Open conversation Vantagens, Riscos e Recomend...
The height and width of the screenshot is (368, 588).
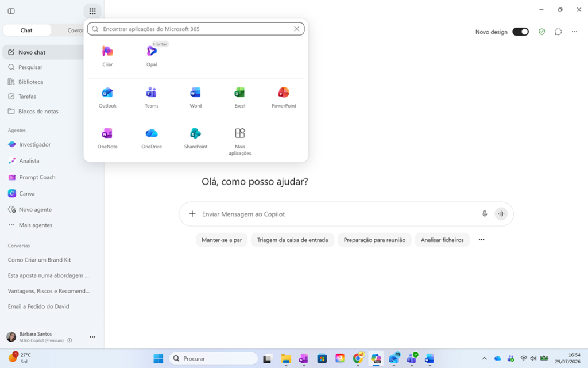coord(49,291)
